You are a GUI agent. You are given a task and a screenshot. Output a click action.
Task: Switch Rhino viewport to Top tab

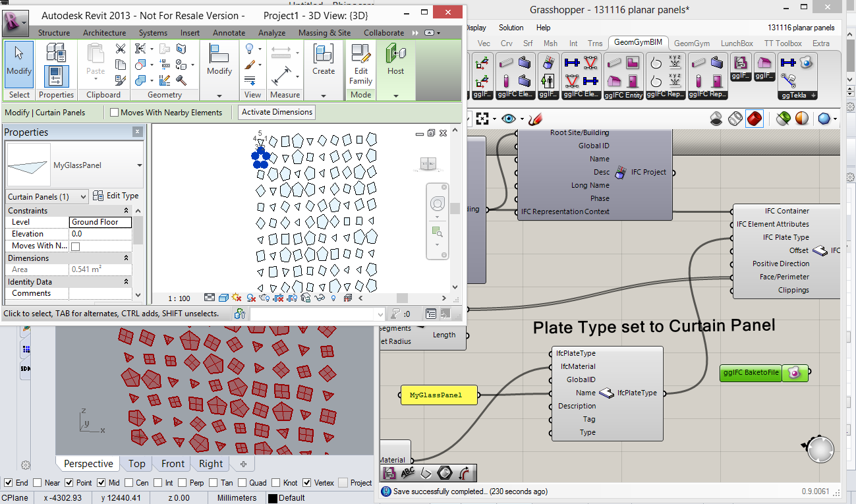click(137, 464)
